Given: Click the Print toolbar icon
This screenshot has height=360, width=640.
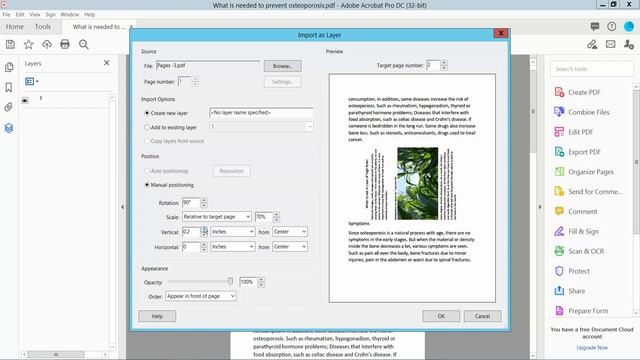Looking at the screenshot, I should point(65,44).
